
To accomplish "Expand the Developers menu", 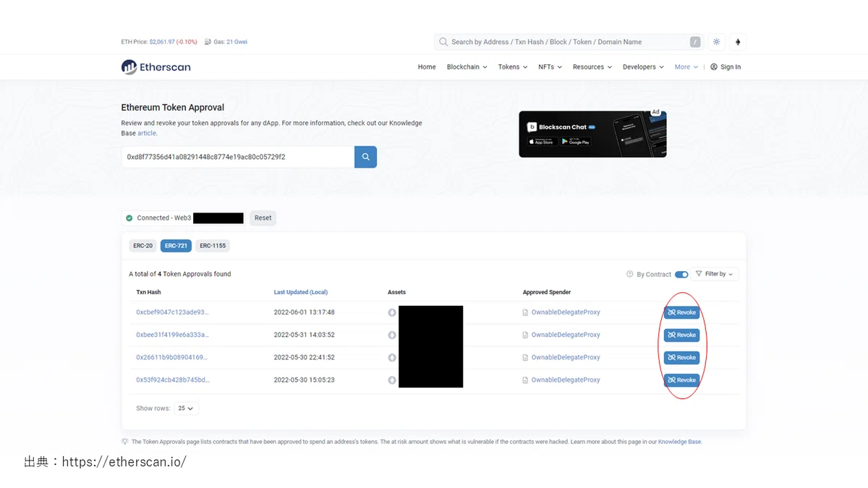I will [643, 67].
